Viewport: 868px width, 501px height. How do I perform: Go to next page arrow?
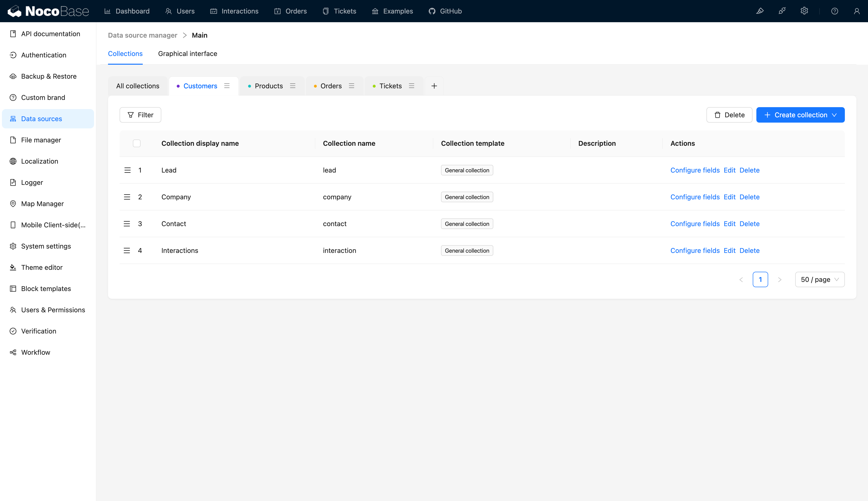tap(780, 279)
